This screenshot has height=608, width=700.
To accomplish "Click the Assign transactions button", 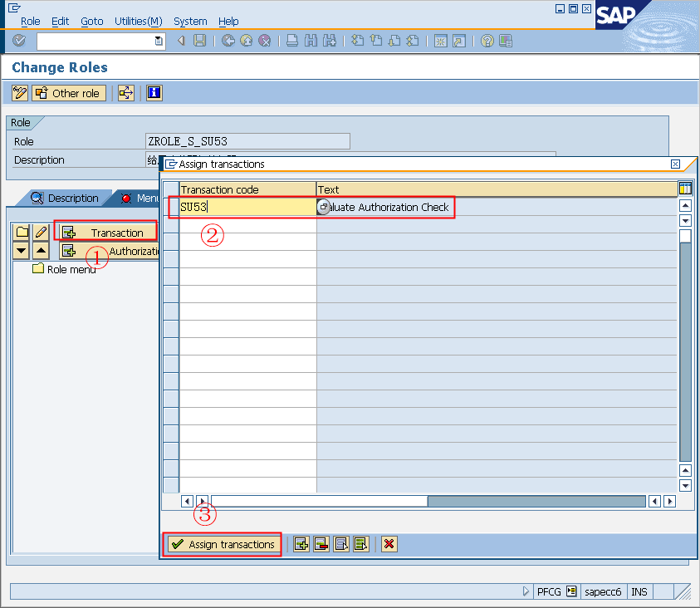I will point(223,544).
